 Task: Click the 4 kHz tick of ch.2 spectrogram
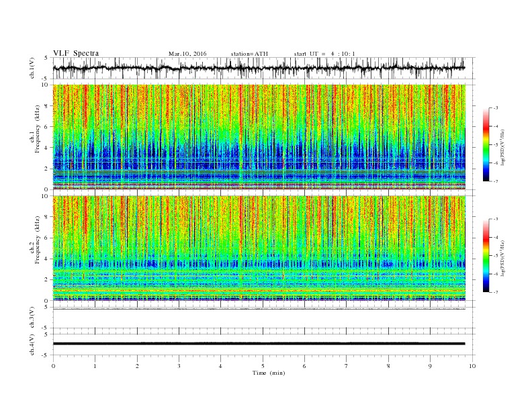46,259
